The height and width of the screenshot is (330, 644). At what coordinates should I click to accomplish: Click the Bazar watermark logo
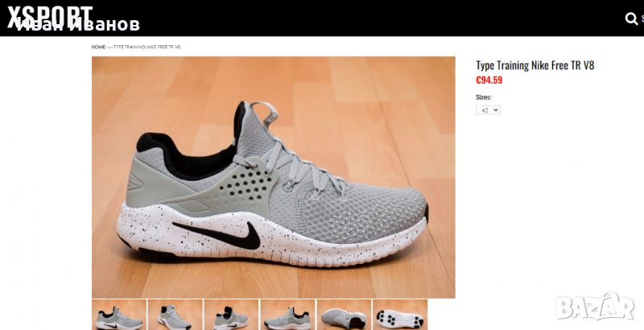pyautogui.click(x=595, y=307)
